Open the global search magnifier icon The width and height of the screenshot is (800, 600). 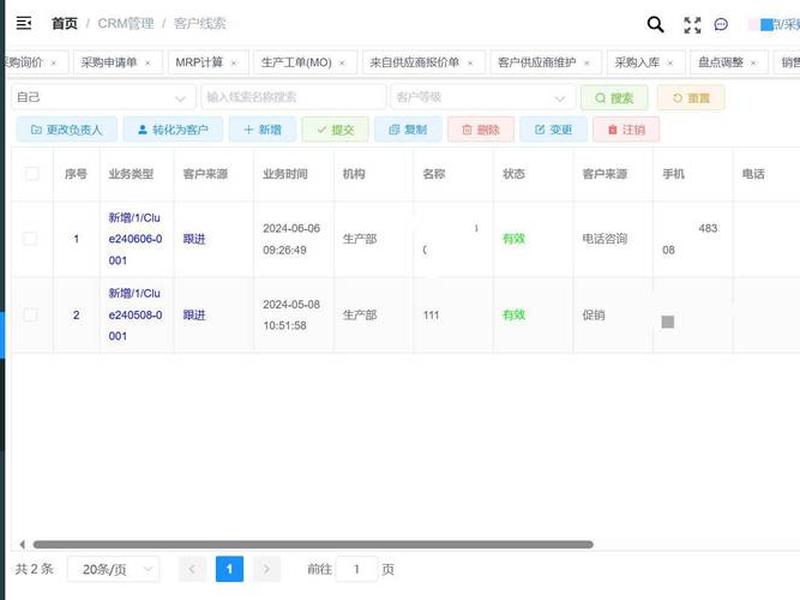tap(655, 24)
